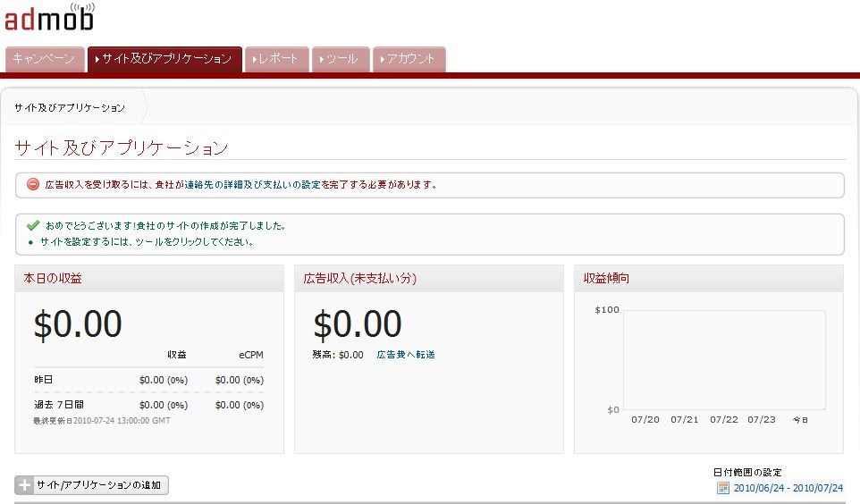Click the 広告収入(未支払い分) panel header
Viewport: 860px width, 504px height.
click(360, 279)
